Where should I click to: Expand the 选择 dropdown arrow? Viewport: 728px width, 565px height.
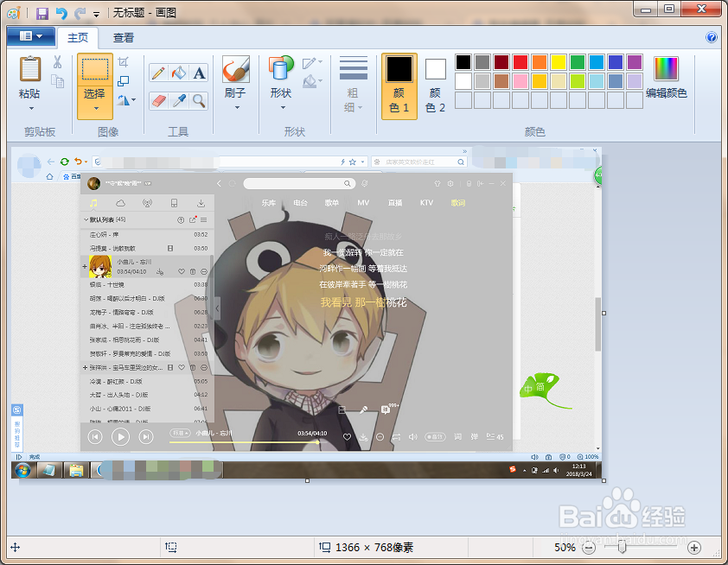click(x=96, y=109)
